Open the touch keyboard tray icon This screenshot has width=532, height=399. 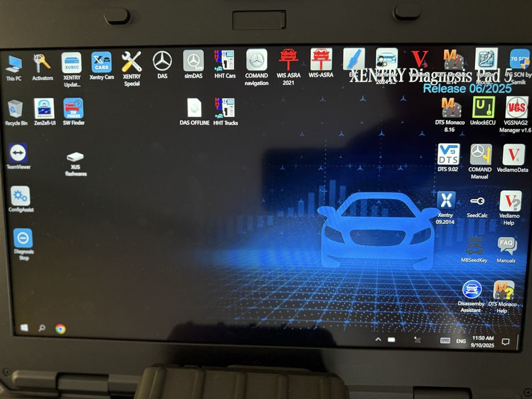[445, 340]
